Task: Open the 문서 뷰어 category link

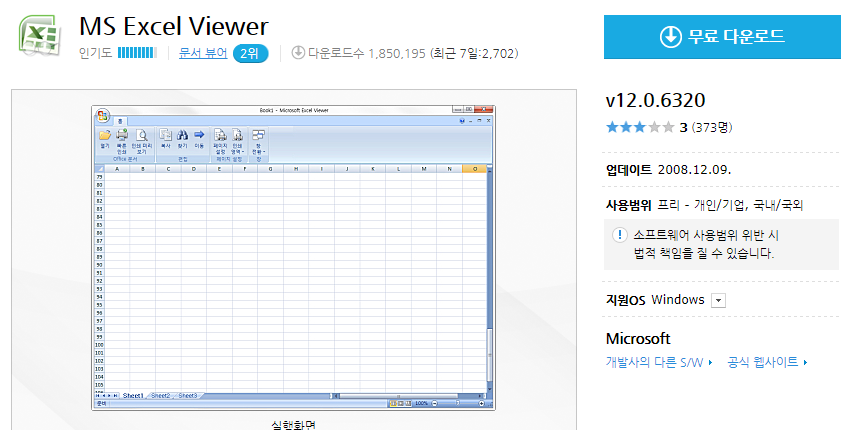Action: pyautogui.click(x=203, y=53)
